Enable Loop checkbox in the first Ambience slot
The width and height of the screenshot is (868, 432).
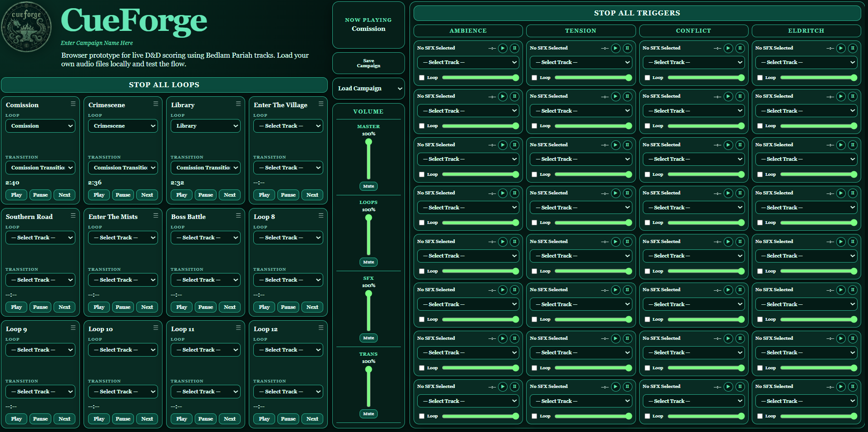tap(422, 78)
